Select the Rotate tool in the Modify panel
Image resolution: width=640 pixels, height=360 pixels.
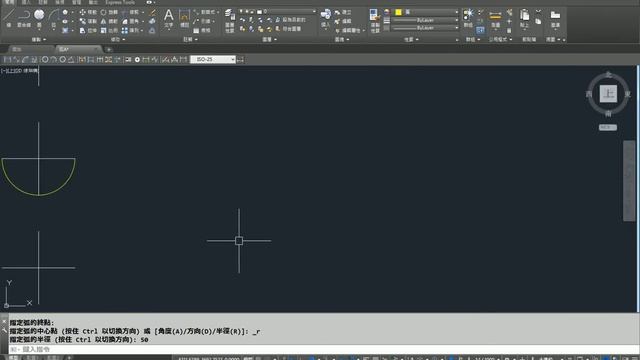pos(109,12)
